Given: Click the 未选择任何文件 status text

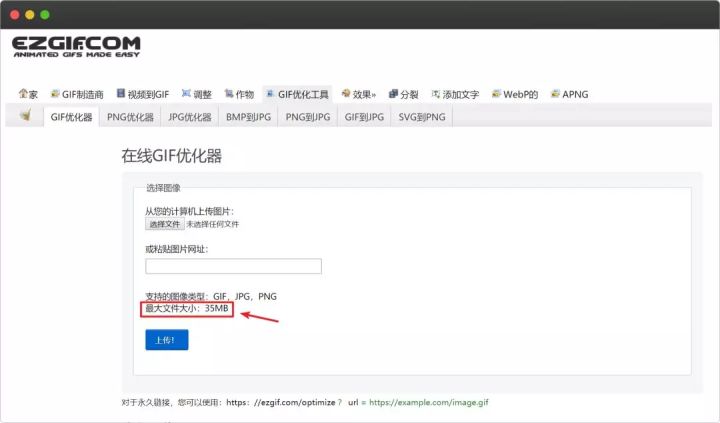Looking at the screenshot, I should pyautogui.click(x=213, y=224).
